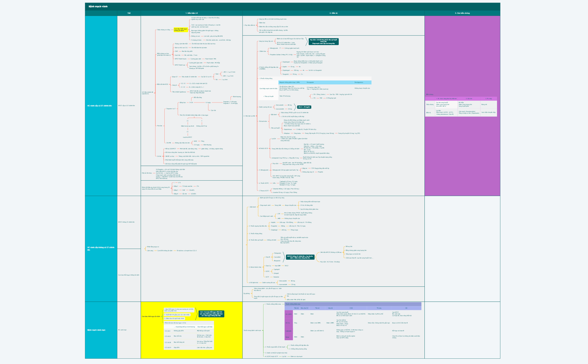Select the "Statin cường độ cao" node
The width and height of the screenshot is (588, 364).
(x=265, y=107)
